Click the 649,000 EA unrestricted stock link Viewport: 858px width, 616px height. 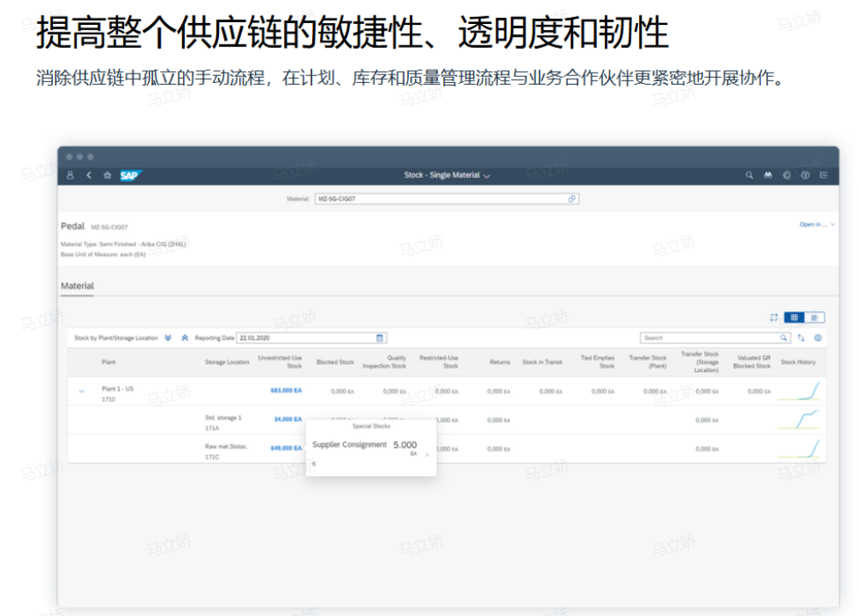(x=287, y=448)
